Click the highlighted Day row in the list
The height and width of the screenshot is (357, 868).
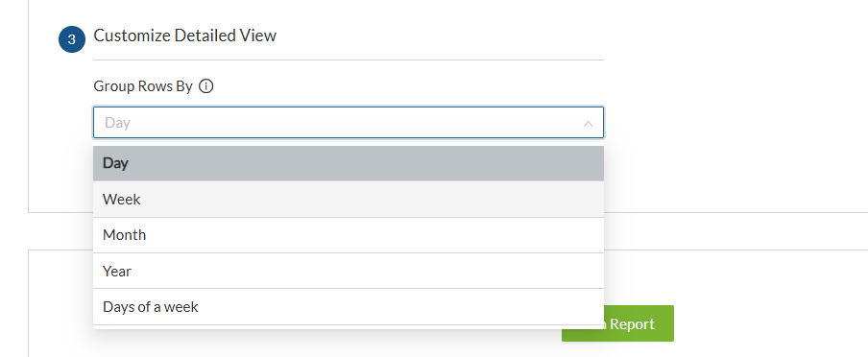point(349,163)
